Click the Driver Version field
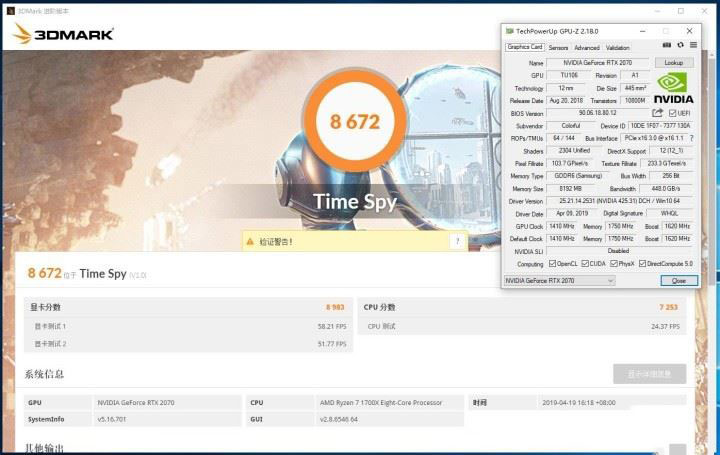 pos(619,201)
